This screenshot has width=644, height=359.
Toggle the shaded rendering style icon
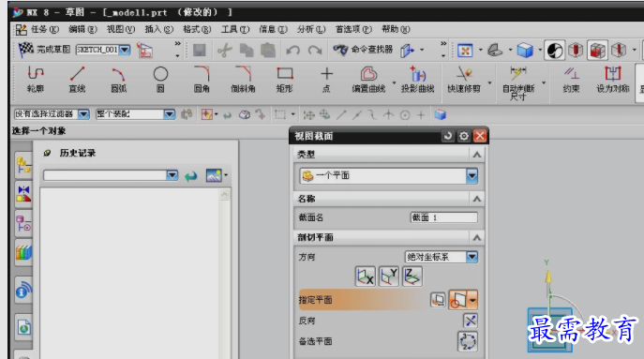click(x=554, y=50)
